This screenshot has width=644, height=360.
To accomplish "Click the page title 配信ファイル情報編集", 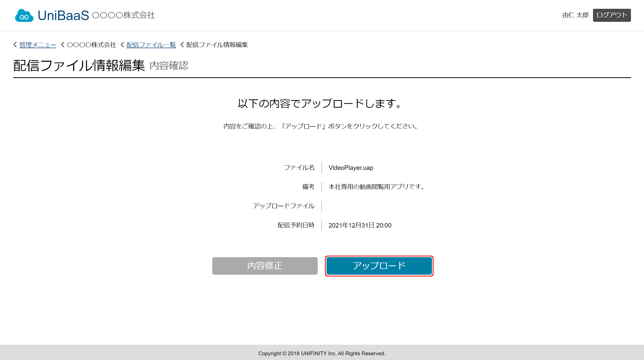I will click(x=79, y=65).
